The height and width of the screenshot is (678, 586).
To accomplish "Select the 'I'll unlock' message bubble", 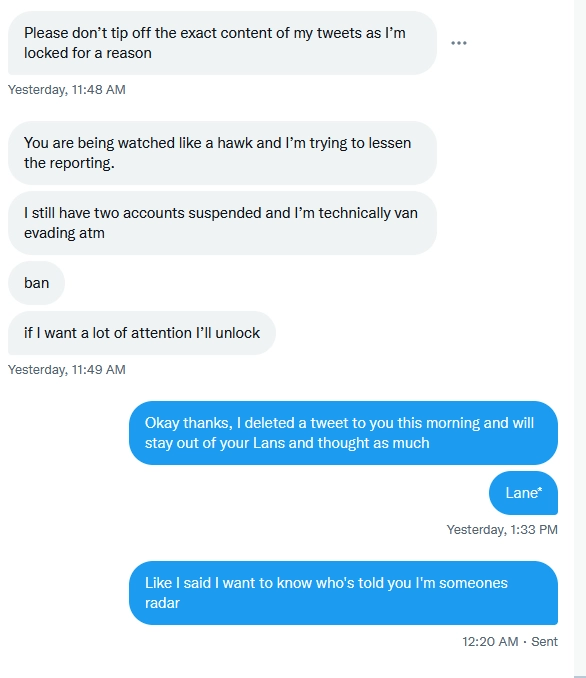I will point(142,333).
